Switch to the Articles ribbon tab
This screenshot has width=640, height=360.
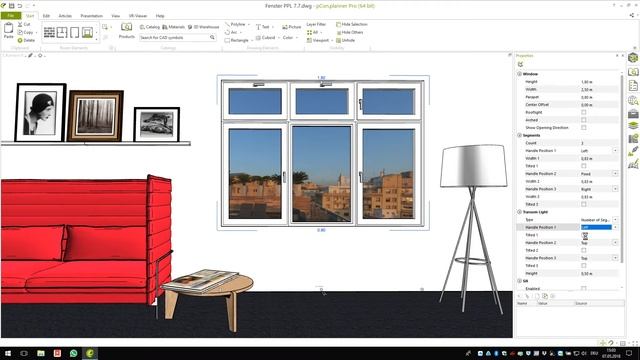(65, 16)
